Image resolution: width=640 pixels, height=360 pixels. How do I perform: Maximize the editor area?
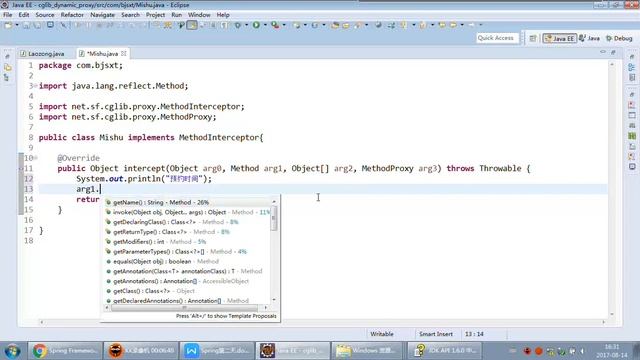[613, 52]
